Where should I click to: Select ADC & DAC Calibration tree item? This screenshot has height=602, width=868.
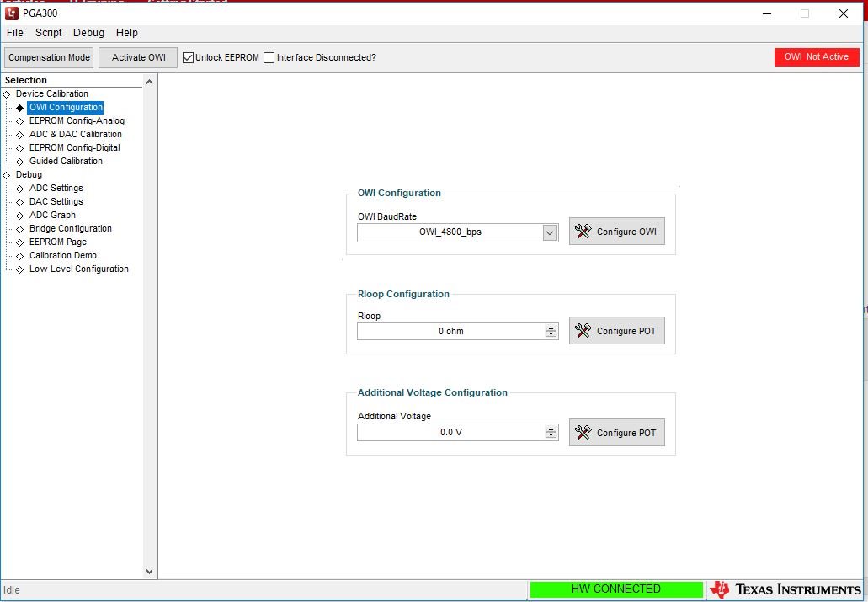point(75,134)
